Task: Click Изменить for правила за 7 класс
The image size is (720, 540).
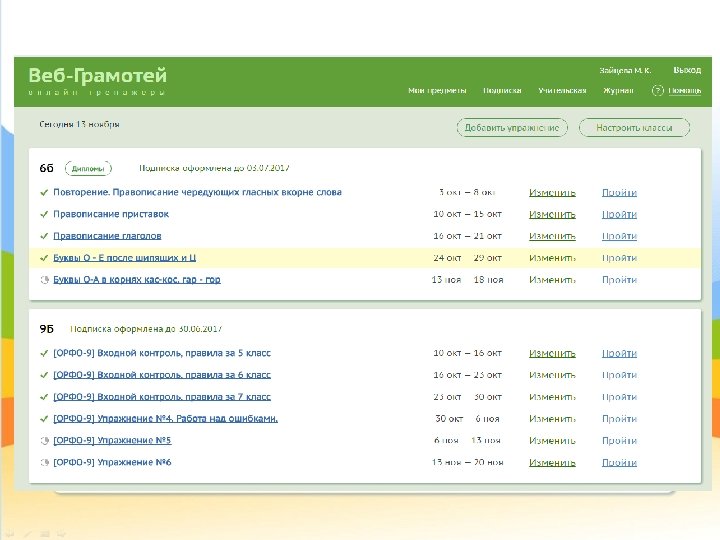Action: (552, 397)
